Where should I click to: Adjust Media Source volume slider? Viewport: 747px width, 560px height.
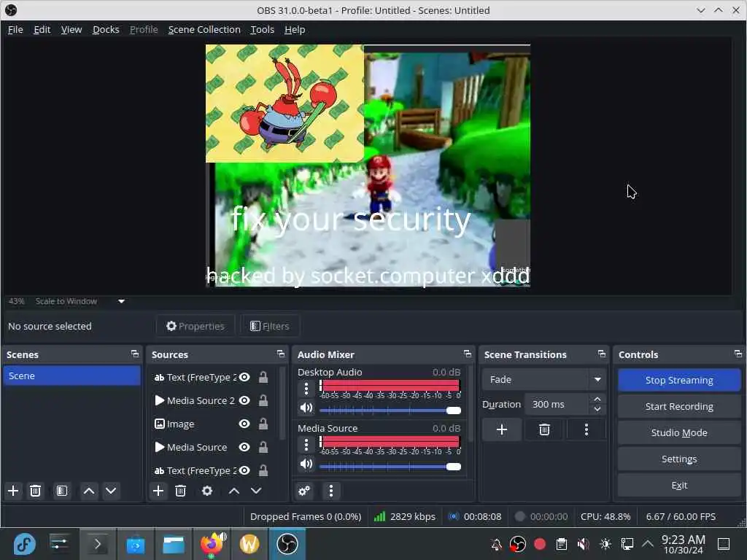point(390,467)
